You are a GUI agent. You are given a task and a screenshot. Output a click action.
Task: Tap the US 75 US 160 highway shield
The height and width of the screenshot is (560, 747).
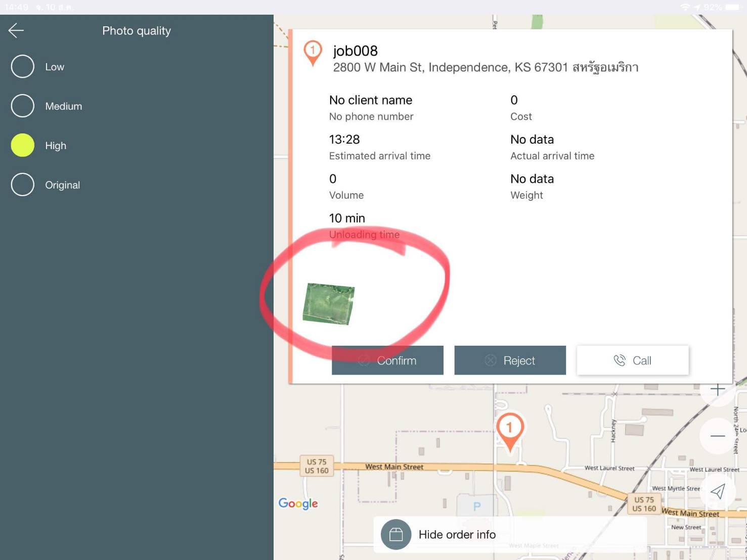point(317,466)
